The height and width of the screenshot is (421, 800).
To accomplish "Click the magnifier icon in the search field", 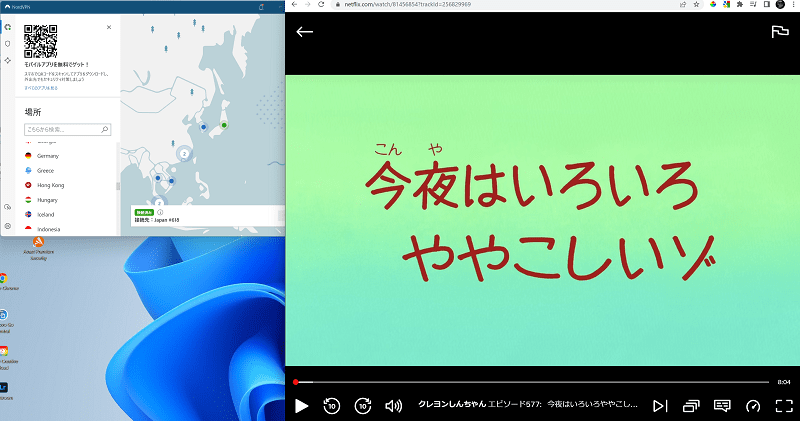I will pos(105,130).
